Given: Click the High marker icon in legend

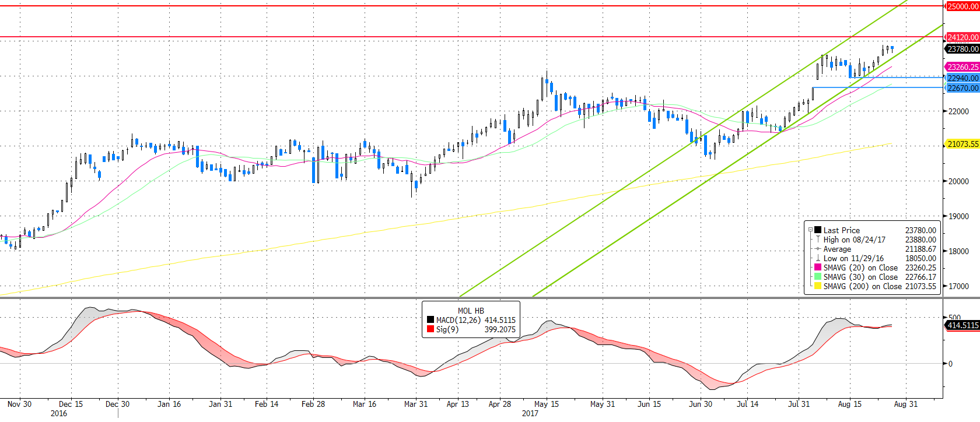Looking at the screenshot, I should [818, 240].
